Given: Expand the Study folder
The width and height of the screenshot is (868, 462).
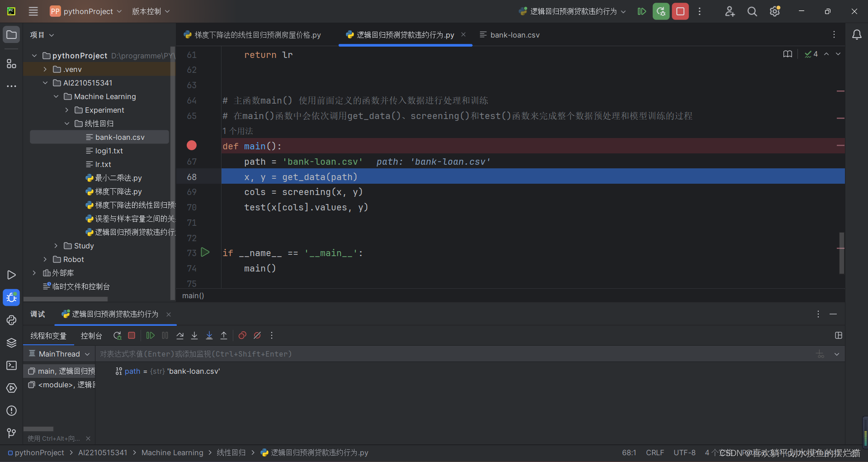Looking at the screenshot, I should (x=56, y=246).
